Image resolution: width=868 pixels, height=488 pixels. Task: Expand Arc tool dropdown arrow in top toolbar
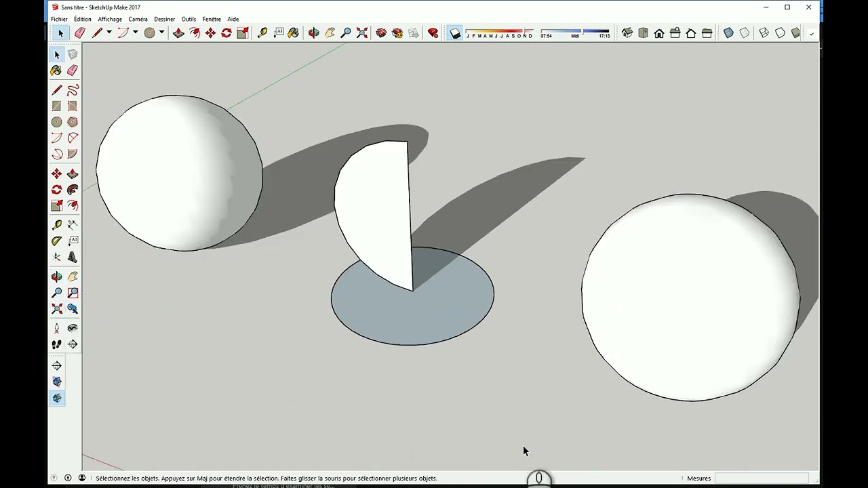[135, 33]
